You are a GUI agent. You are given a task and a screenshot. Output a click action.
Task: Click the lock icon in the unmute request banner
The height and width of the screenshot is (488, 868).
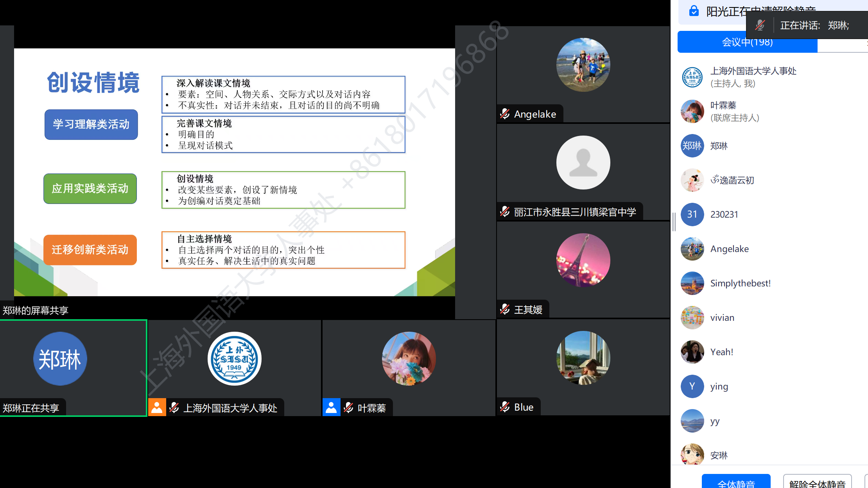(x=694, y=11)
